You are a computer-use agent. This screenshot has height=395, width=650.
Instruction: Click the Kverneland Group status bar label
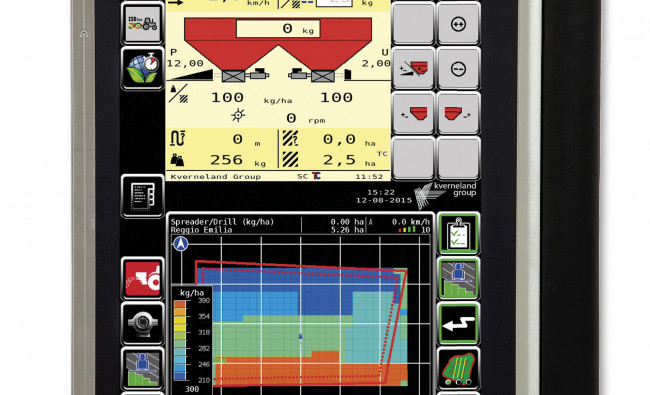click(x=216, y=177)
